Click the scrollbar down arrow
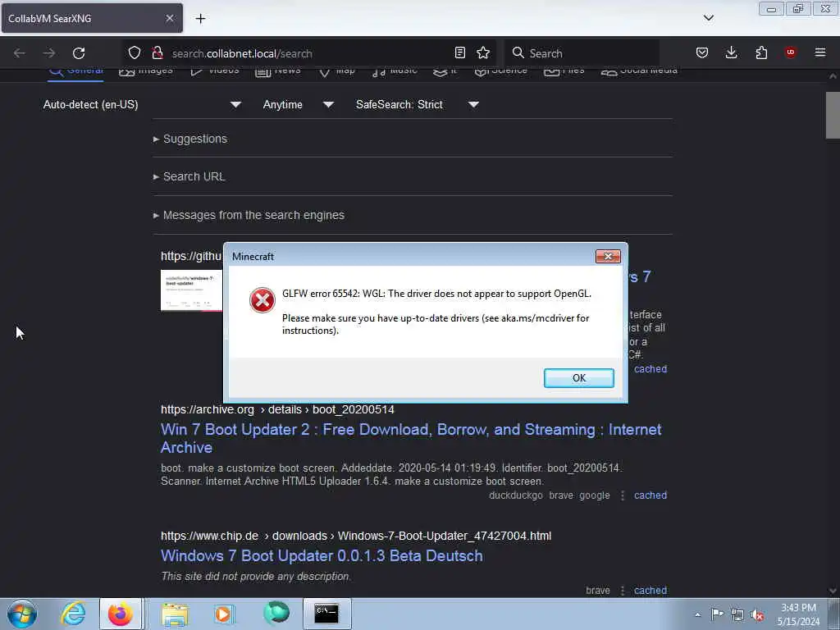The width and height of the screenshot is (840, 630). [x=833, y=591]
